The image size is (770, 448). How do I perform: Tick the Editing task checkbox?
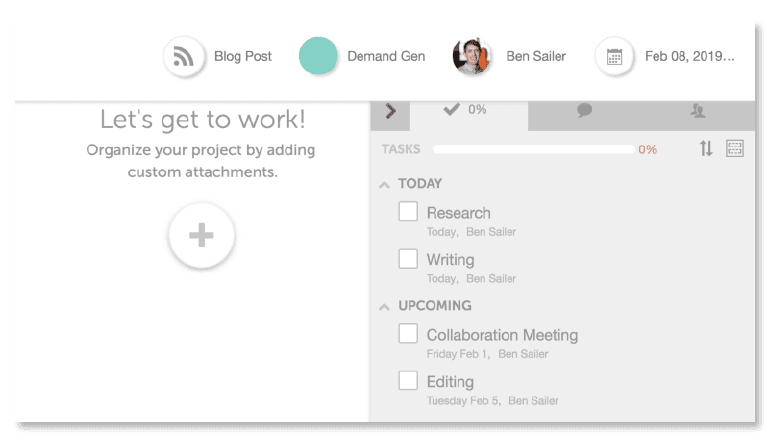click(408, 380)
